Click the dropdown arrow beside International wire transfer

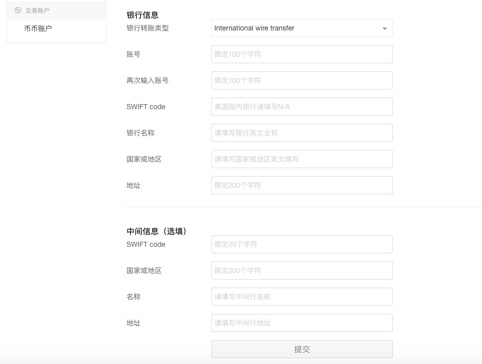[x=385, y=28]
